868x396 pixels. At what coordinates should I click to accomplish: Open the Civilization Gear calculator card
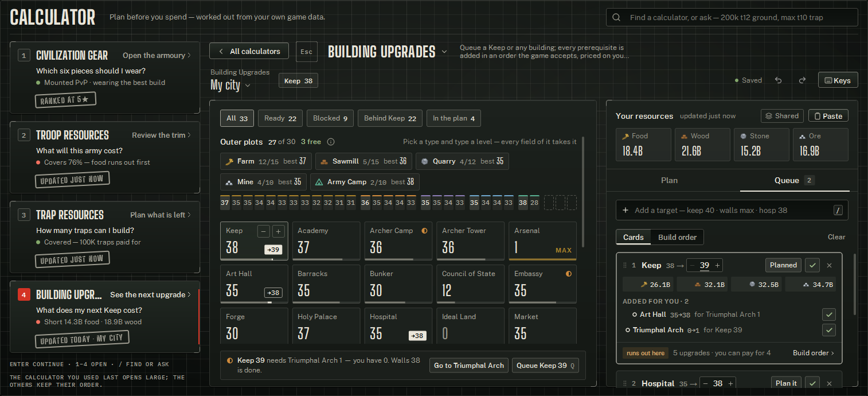105,77
